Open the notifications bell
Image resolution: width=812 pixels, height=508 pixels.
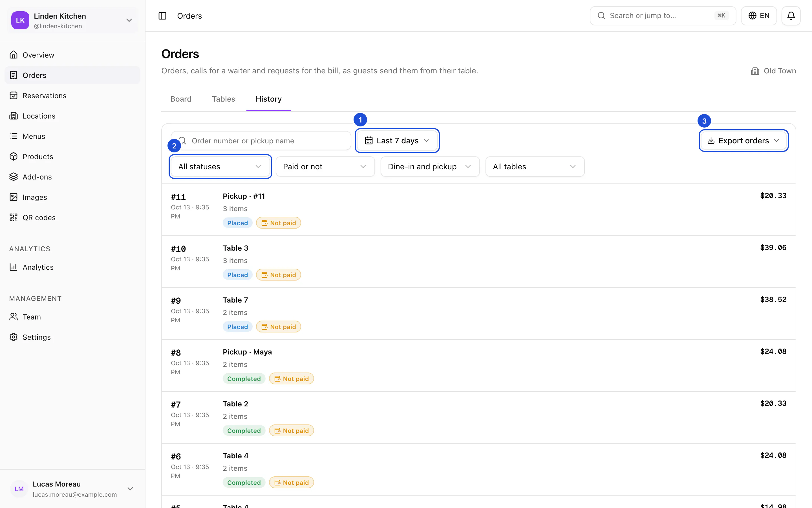tap(791, 16)
